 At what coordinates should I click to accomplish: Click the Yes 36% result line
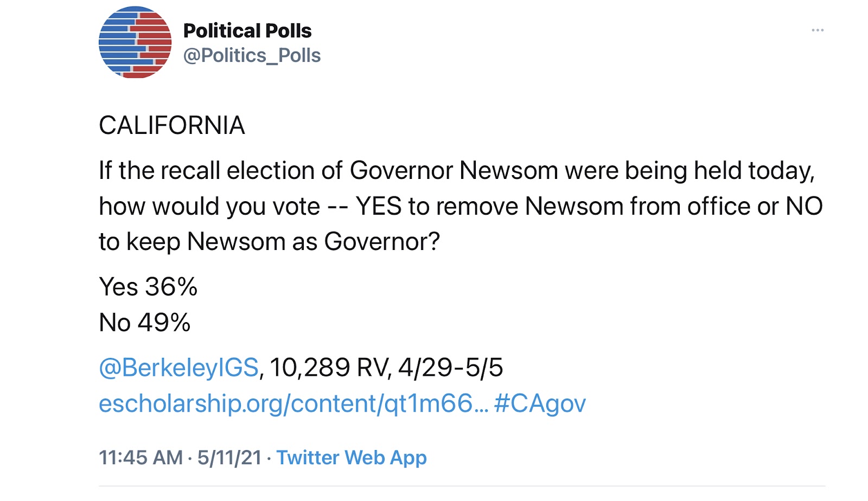tap(148, 287)
